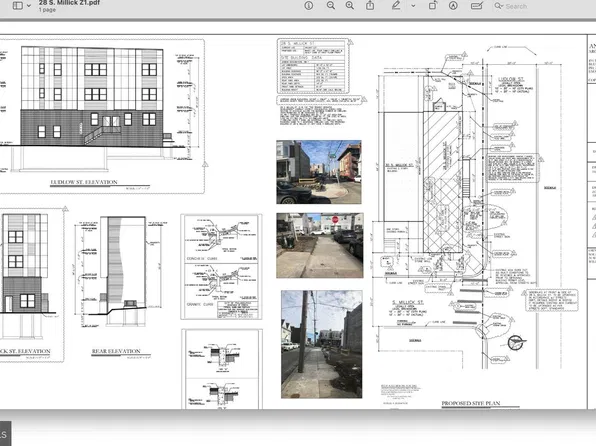Click the search magnifier icon
The height and width of the screenshot is (446, 596).
(498, 6)
